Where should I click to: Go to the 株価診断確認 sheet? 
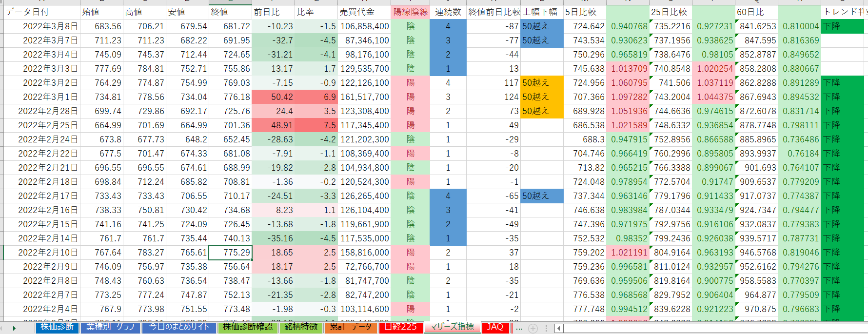tap(248, 327)
